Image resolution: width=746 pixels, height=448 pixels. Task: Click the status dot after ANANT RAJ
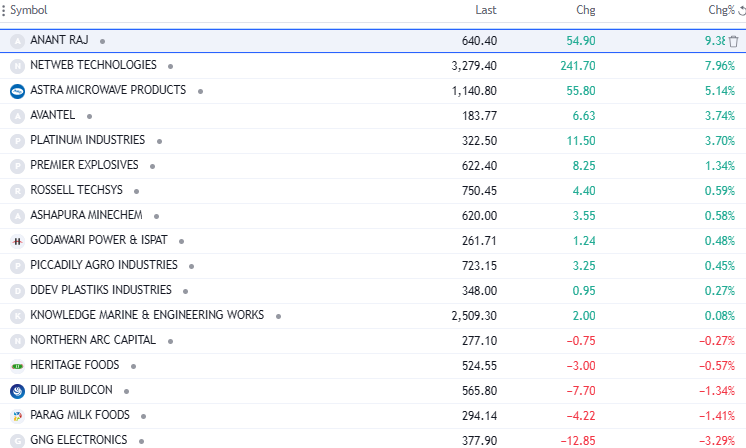click(102, 41)
